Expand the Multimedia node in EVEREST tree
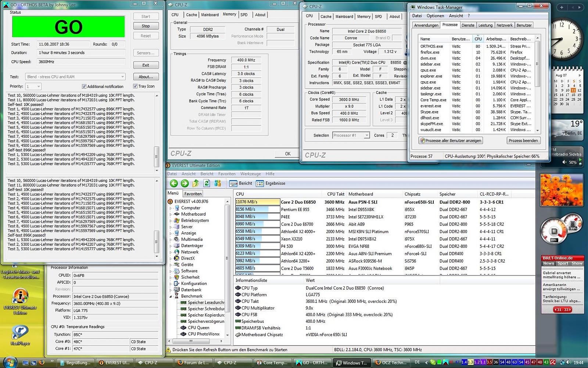Screen dimensions: 588x368 pos(171,239)
